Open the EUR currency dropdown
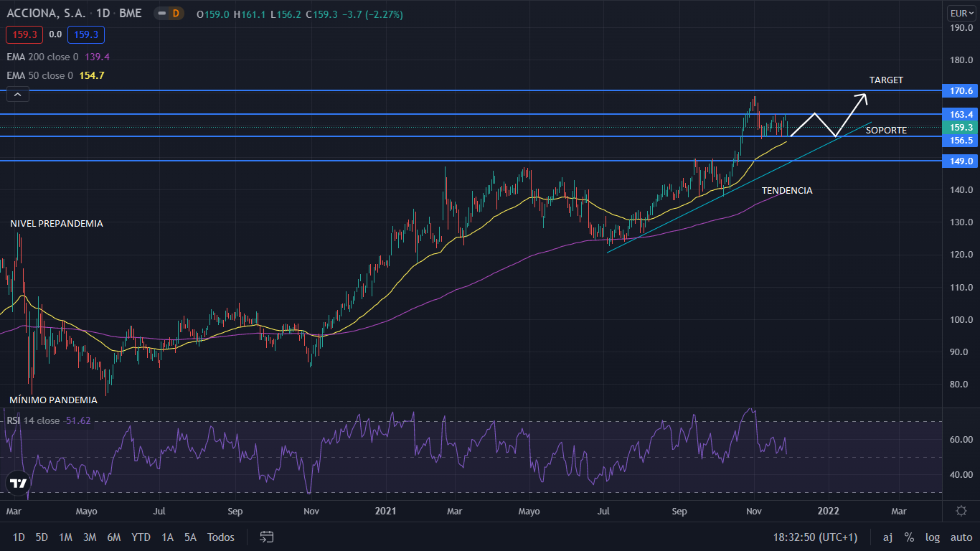Viewport: 980px width, 551px height. pyautogui.click(x=961, y=13)
